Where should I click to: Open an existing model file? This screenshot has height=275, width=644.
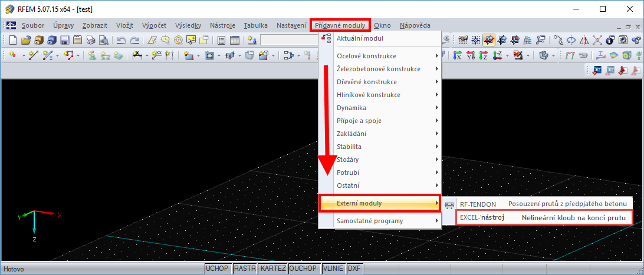[x=26, y=40]
